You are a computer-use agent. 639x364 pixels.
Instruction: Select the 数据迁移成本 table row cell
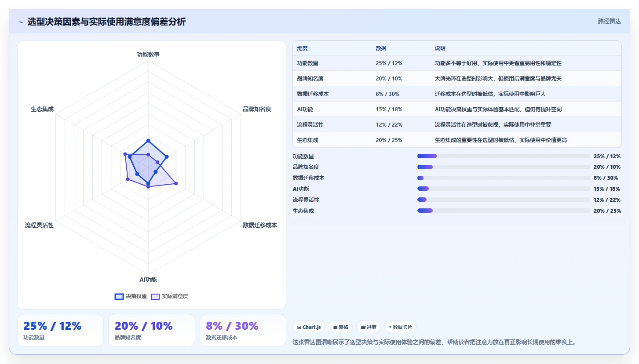313,94
